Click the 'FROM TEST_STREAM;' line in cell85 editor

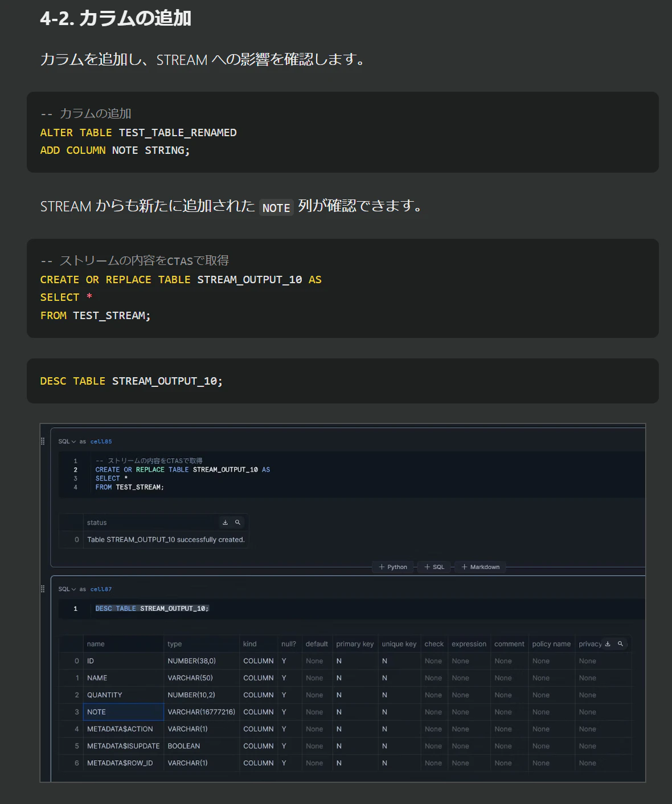point(130,487)
